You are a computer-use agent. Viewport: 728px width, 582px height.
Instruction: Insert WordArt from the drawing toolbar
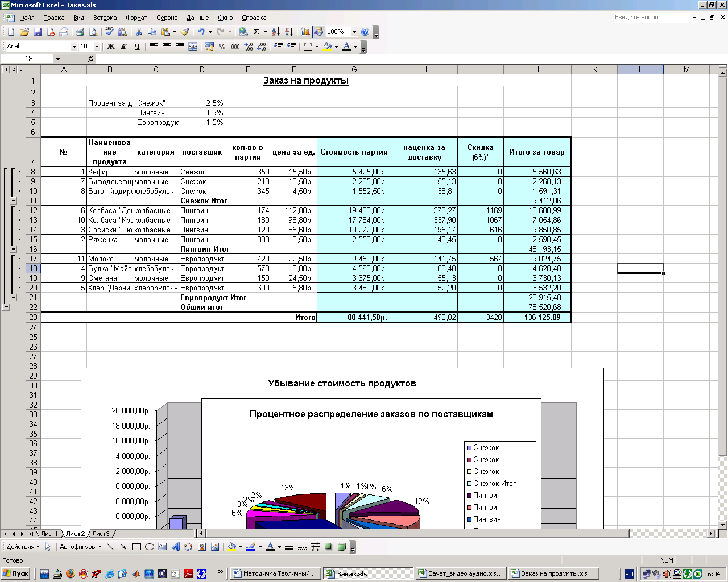(x=176, y=547)
